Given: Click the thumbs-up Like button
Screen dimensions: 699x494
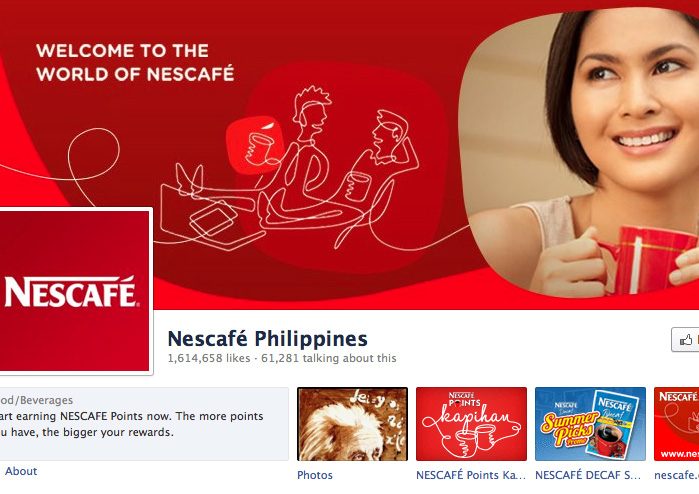Looking at the screenshot, I should click(x=685, y=340).
